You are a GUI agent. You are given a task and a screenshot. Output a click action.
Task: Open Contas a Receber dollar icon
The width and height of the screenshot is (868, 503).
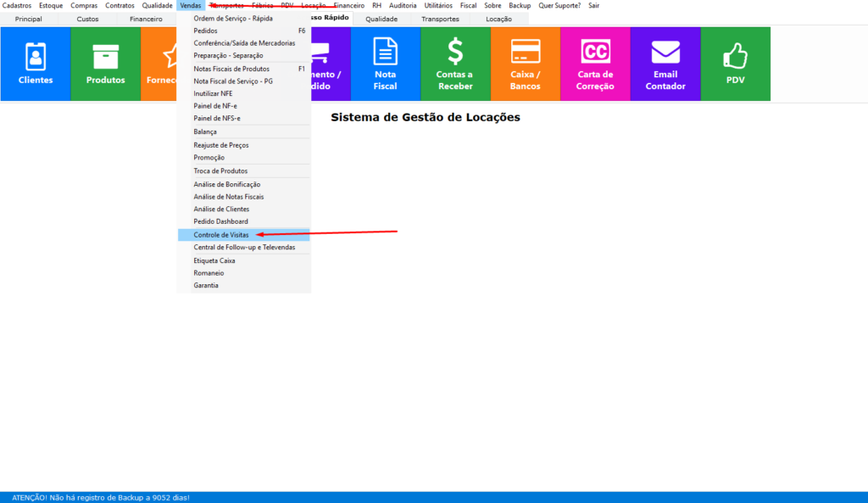(x=455, y=52)
